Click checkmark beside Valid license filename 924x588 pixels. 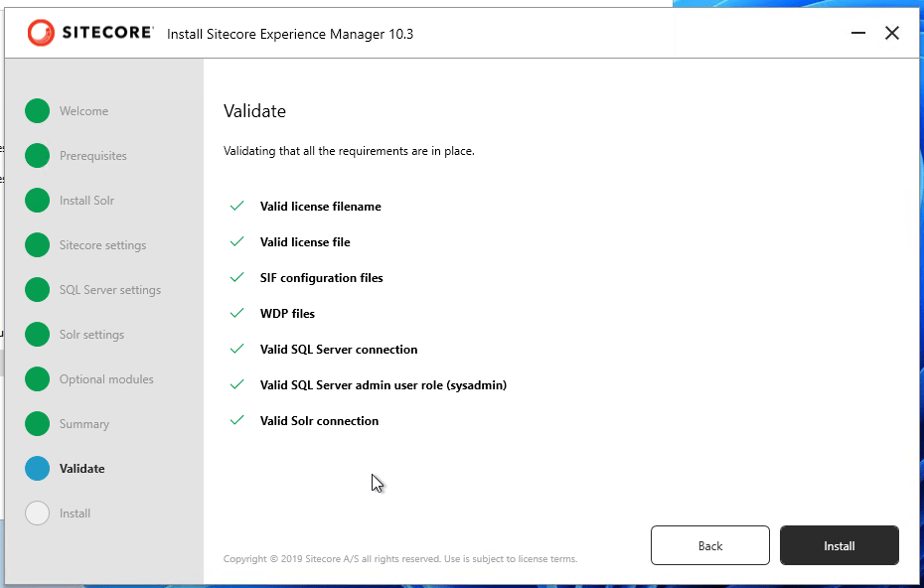pos(237,207)
